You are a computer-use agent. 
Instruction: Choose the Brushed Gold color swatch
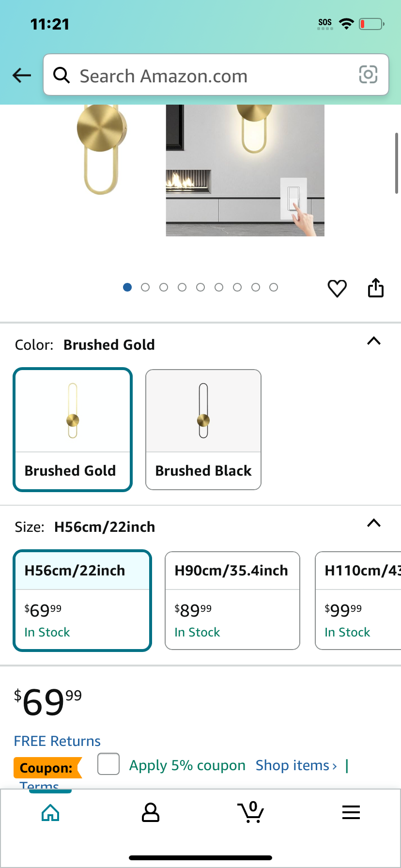pos(73,430)
